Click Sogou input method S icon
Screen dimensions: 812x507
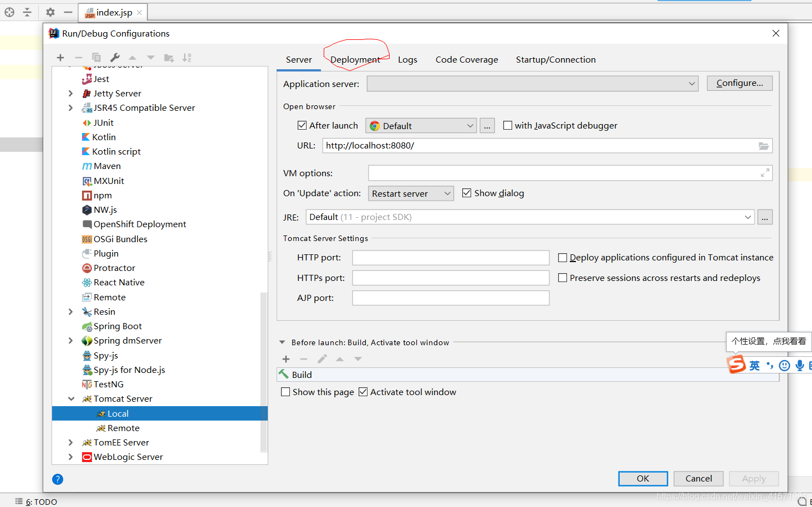point(737,364)
